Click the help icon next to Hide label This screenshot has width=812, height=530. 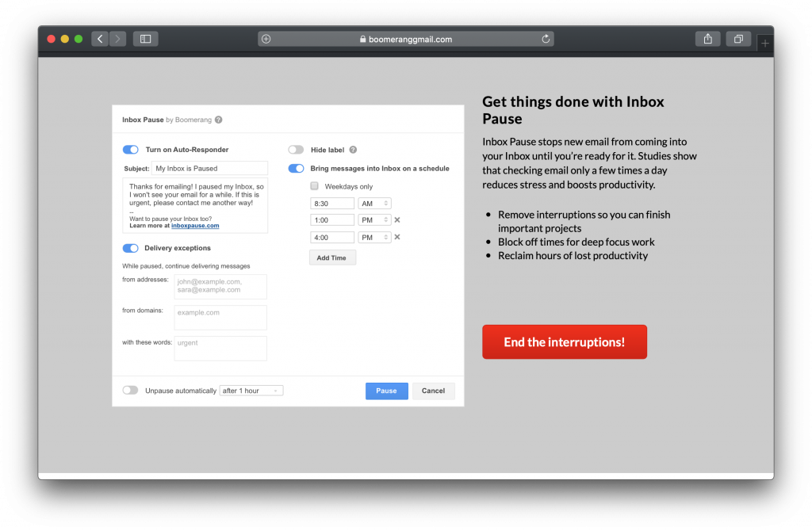(x=353, y=150)
